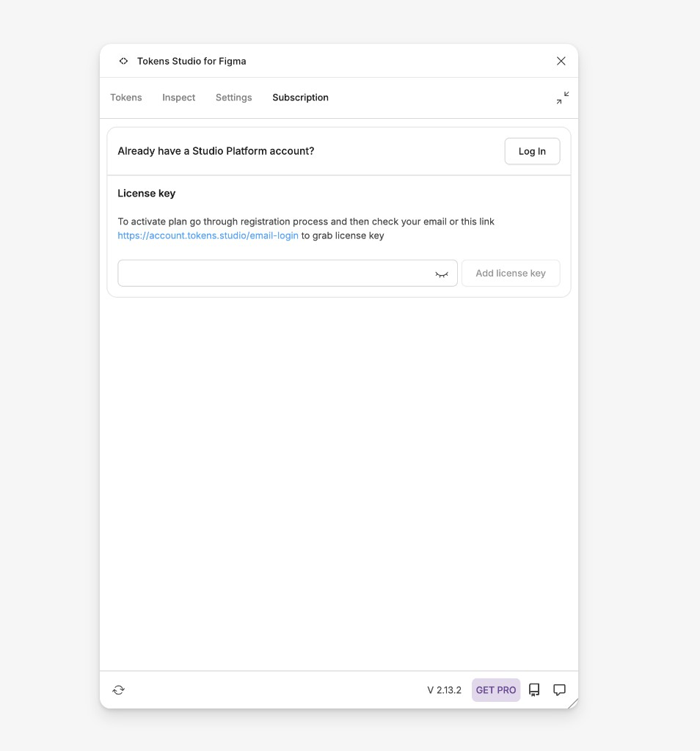This screenshot has height=751, width=700.
Task: Click 'Already have a Studio Platform account?' text
Action: 216,151
